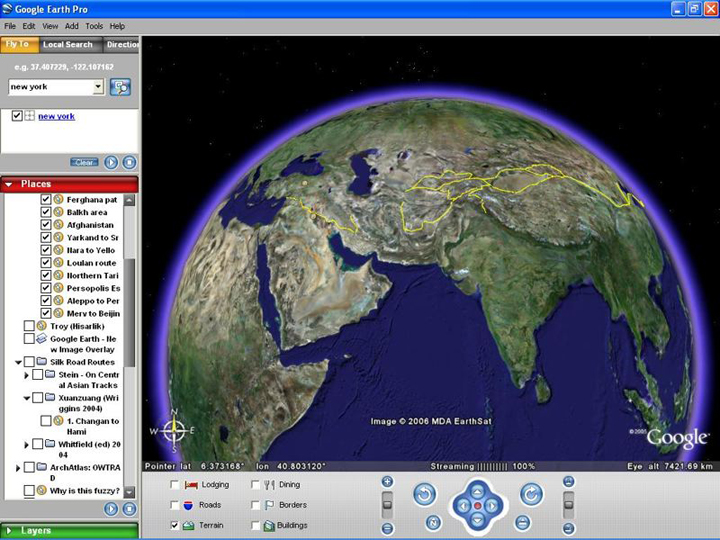Open the new york search result link
The height and width of the screenshot is (540, 720).
56,116
